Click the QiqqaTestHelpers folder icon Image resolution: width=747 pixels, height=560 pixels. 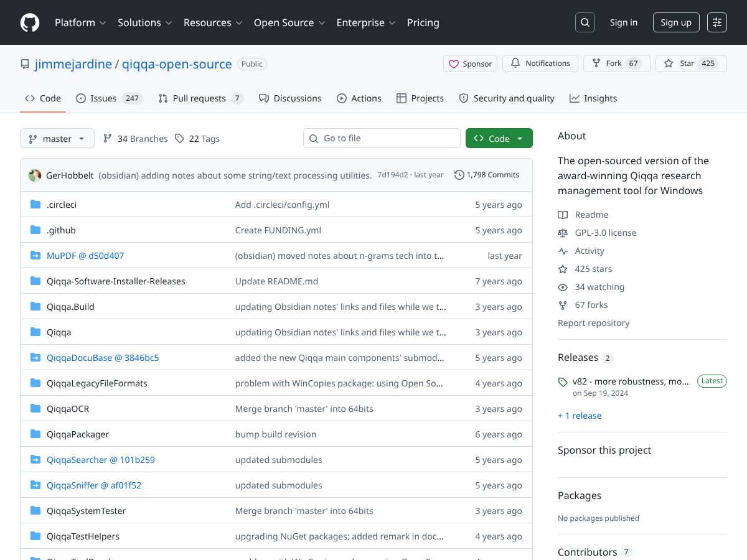click(35, 536)
